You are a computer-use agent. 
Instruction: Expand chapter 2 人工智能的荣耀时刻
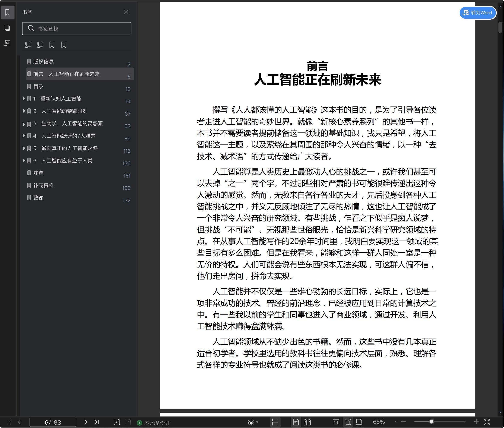point(24,111)
